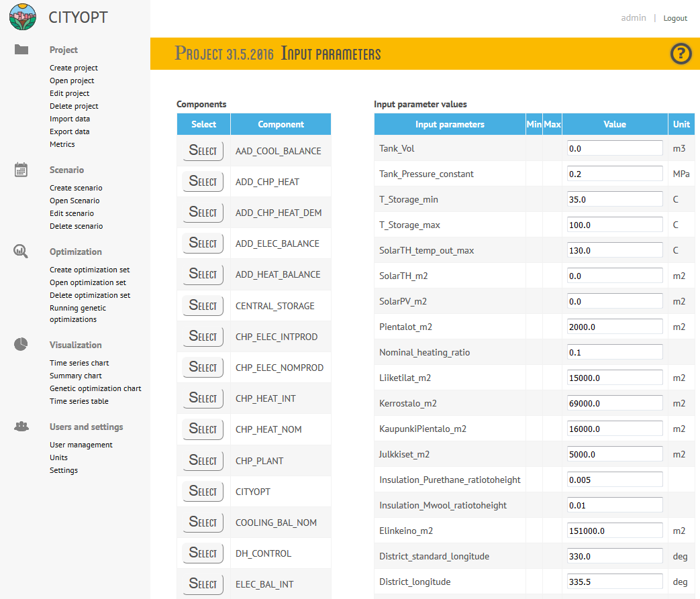Open the Import data menu item

(x=70, y=119)
